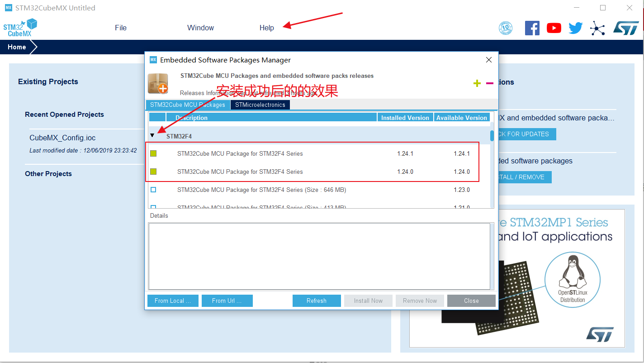Uncheck the installed 1.24.1 package
The image size is (644, 363).
point(153,153)
